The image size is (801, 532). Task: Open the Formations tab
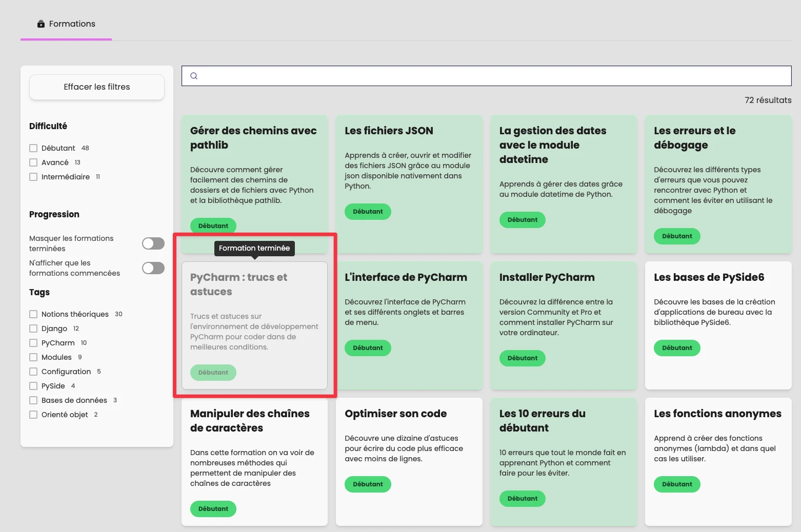(x=66, y=24)
